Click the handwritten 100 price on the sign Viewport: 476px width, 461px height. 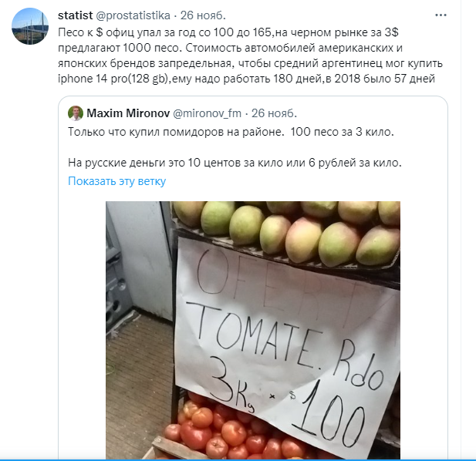pyautogui.click(x=329, y=414)
